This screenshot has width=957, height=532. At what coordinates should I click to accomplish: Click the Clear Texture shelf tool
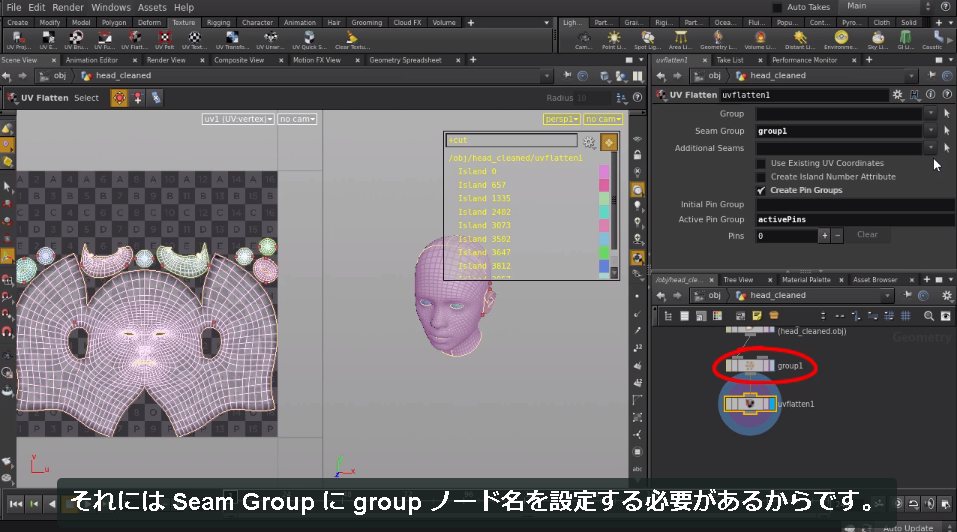click(352, 40)
